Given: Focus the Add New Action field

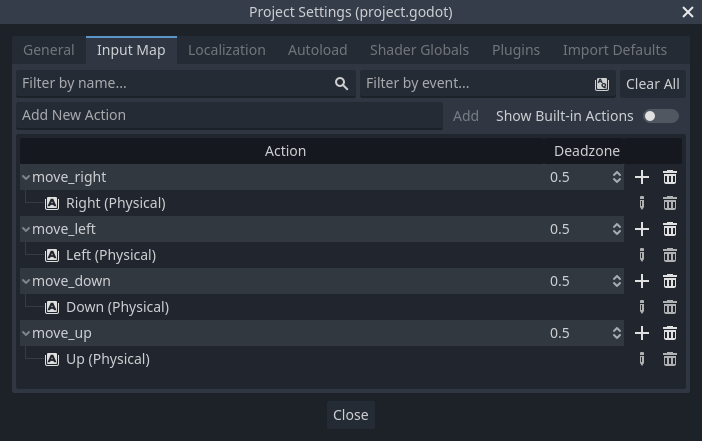Looking at the screenshot, I should click(x=229, y=116).
